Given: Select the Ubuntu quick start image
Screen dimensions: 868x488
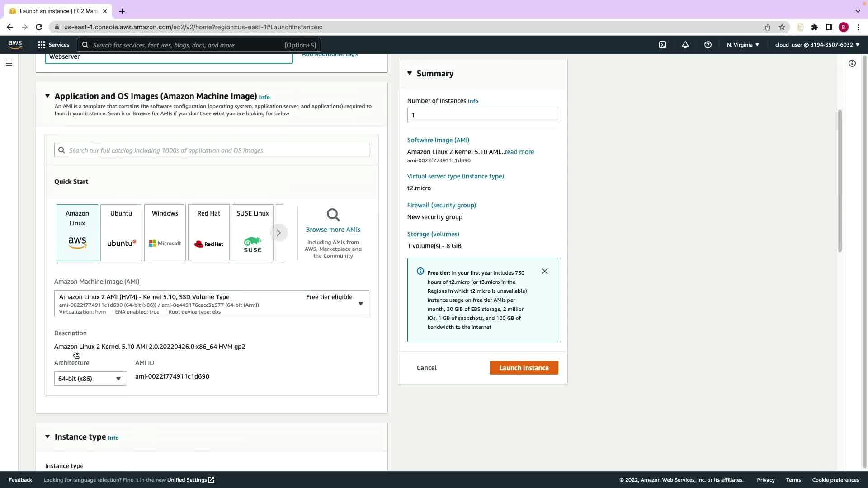Looking at the screenshot, I should 121,232.
